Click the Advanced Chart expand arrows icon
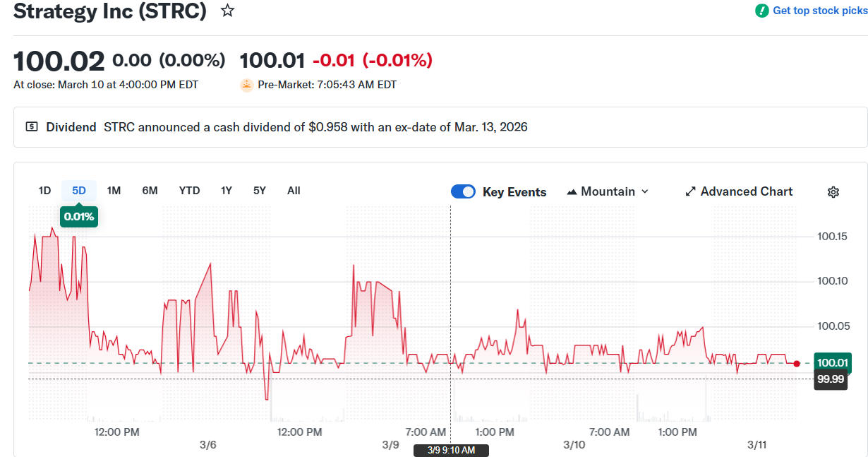The image size is (868, 457). 691,192
